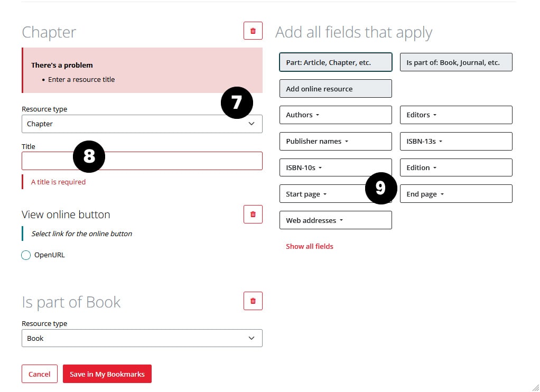
Task: Open the Publisher names dropdown
Action: tap(335, 142)
